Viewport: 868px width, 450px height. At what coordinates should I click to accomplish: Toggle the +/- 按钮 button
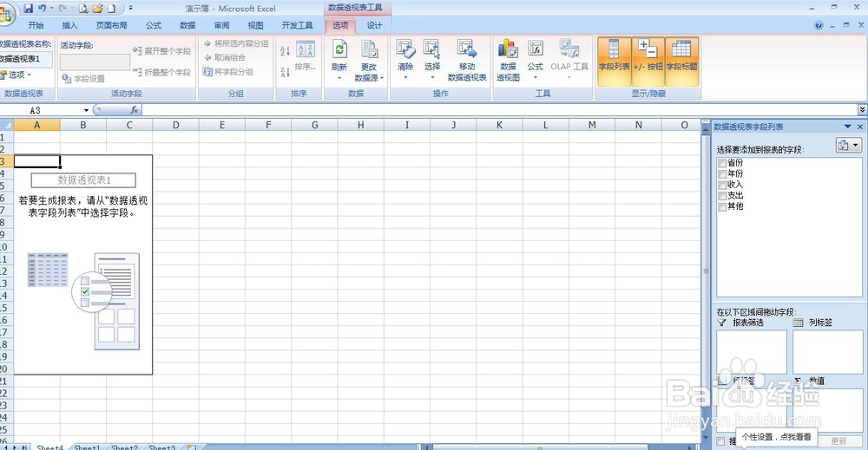click(x=648, y=62)
